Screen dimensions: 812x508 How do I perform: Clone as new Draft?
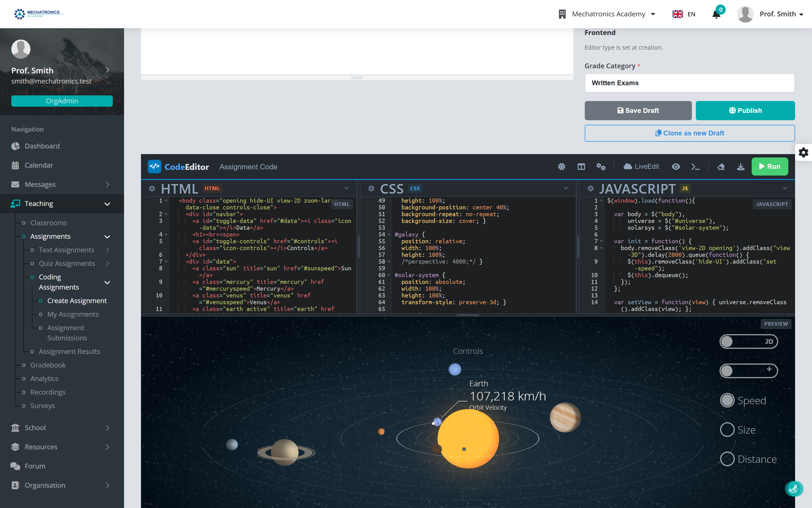click(x=690, y=133)
